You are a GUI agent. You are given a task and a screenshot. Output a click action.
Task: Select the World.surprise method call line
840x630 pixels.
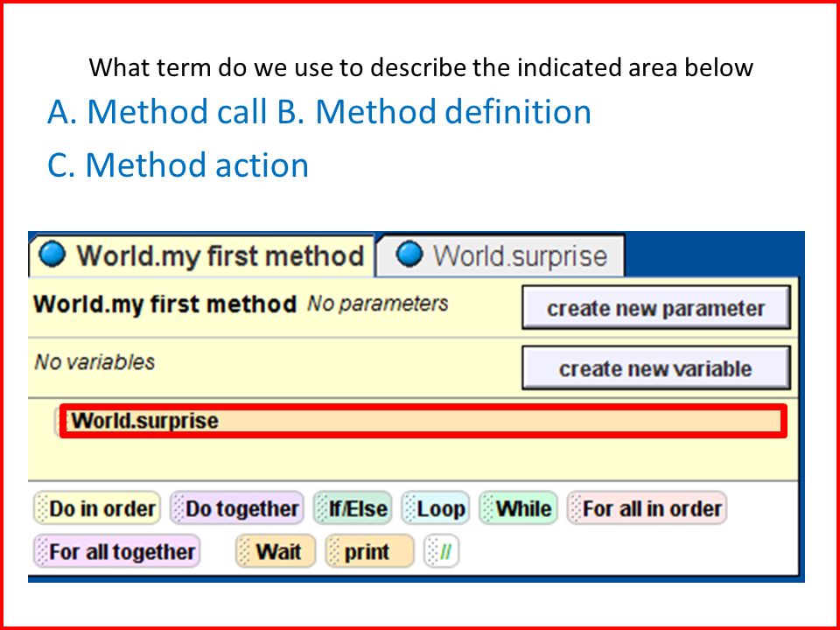tap(422, 421)
